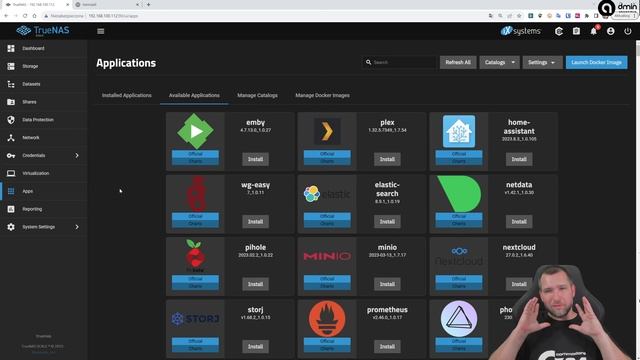640x360 pixels.
Task: Open the Credentials key icon
Action: coord(11,156)
